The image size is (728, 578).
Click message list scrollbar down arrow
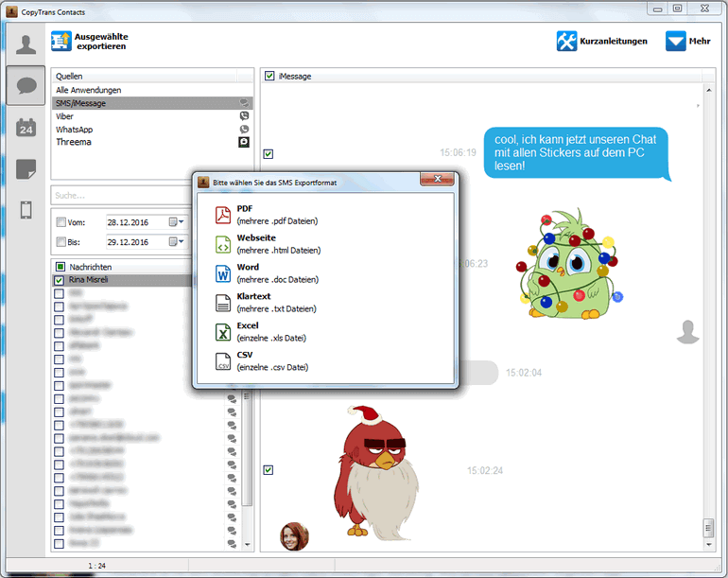coord(247,544)
